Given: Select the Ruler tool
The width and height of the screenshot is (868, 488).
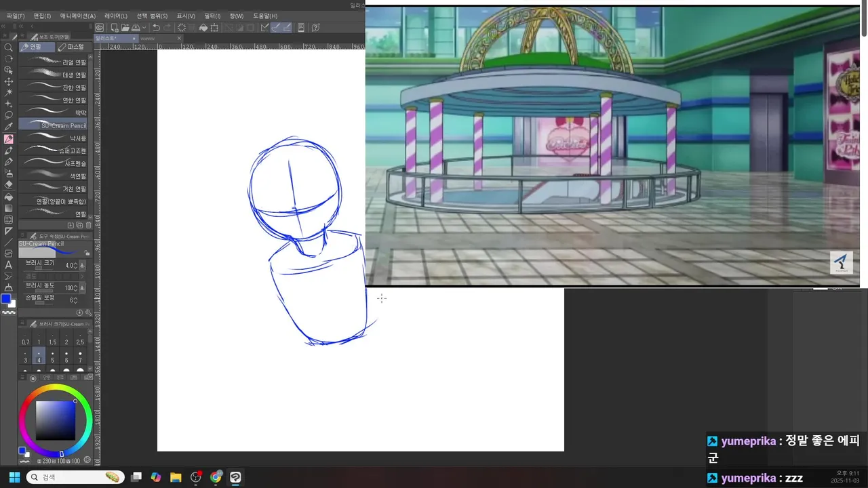Looking at the screenshot, I should point(9,231).
